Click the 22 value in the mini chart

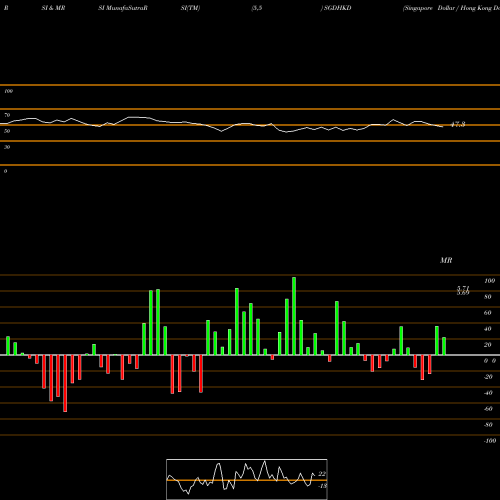pyautogui.click(x=322, y=474)
